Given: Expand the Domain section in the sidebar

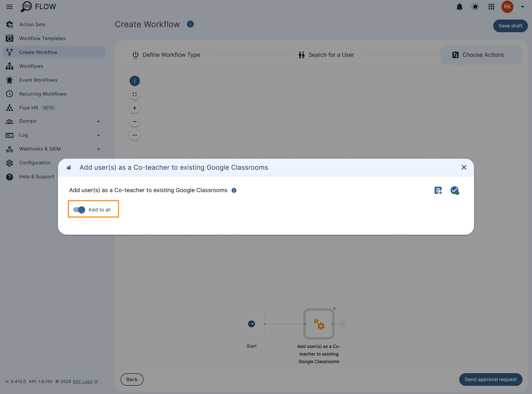Looking at the screenshot, I should [x=99, y=121].
